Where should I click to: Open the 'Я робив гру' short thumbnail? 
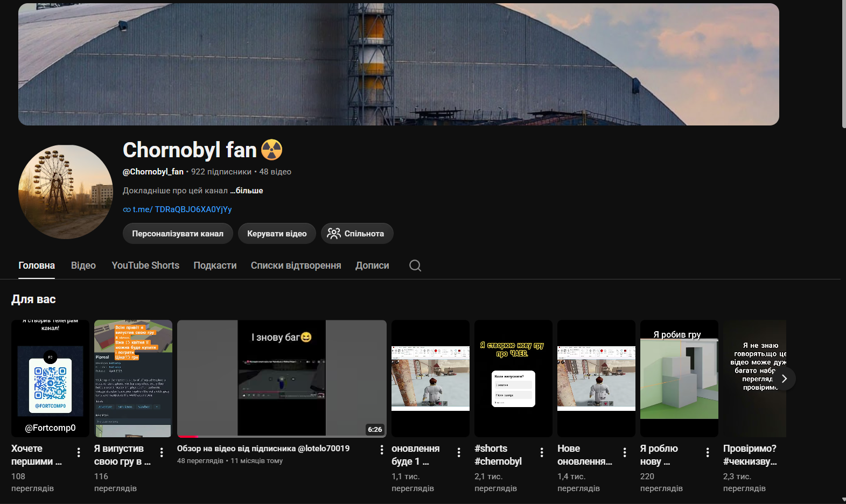coord(679,379)
